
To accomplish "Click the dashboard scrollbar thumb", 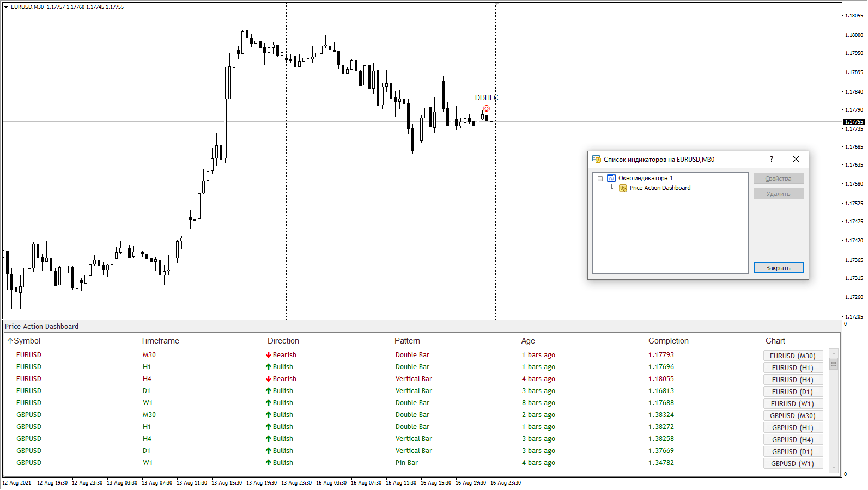I will point(834,364).
